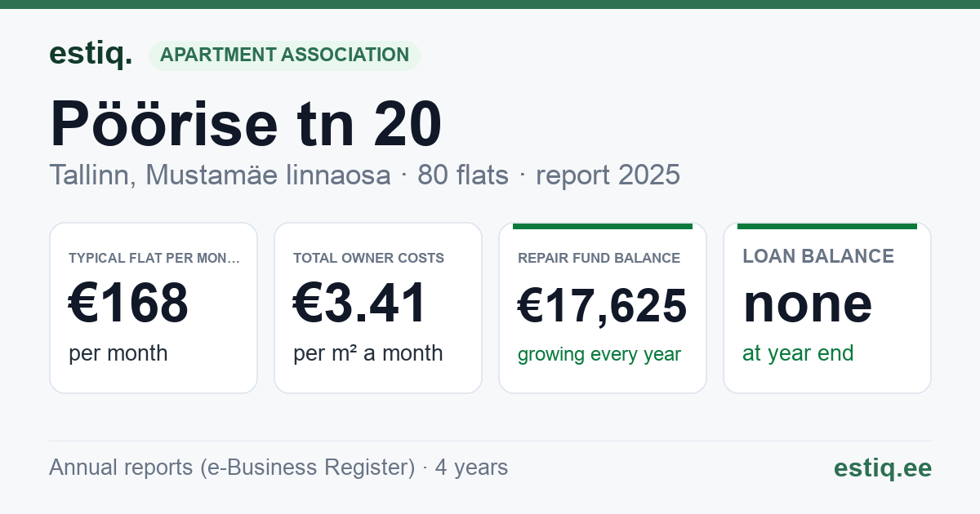Click the growing every year text
Image resolution: width=980 pixels, height=514 pixels.
tap(599, 355)
